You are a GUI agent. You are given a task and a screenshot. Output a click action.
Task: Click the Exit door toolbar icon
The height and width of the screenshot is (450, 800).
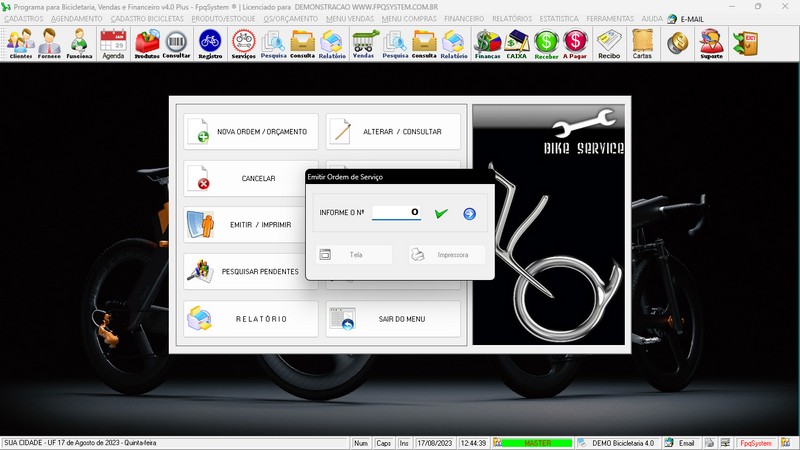coord(745,43)
